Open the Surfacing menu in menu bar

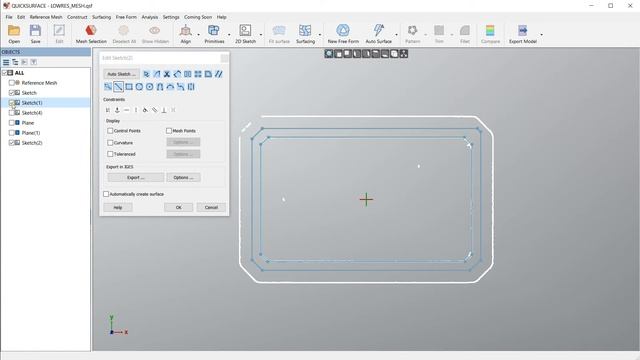pos(101,17)
